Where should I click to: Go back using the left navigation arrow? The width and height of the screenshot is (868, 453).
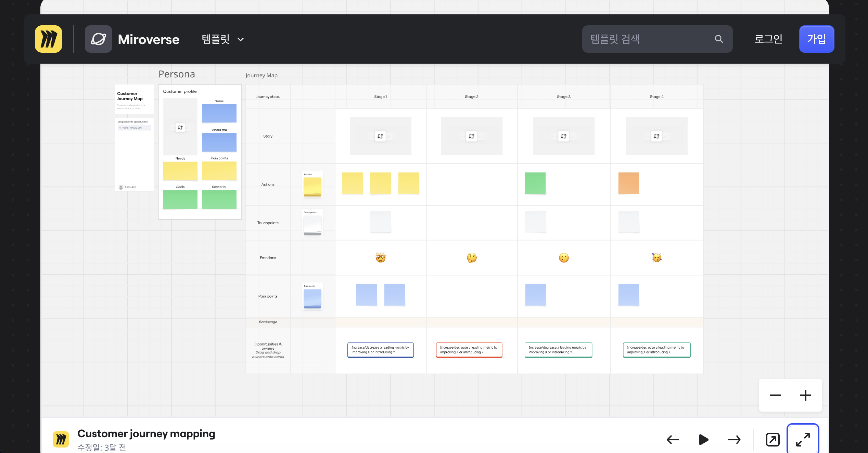[673, 439]
